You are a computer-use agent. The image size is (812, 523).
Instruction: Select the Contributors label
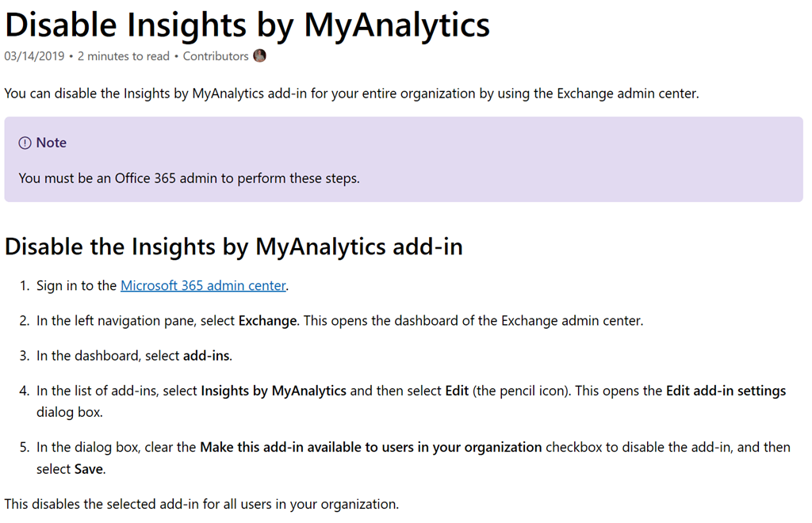[216, 56]
